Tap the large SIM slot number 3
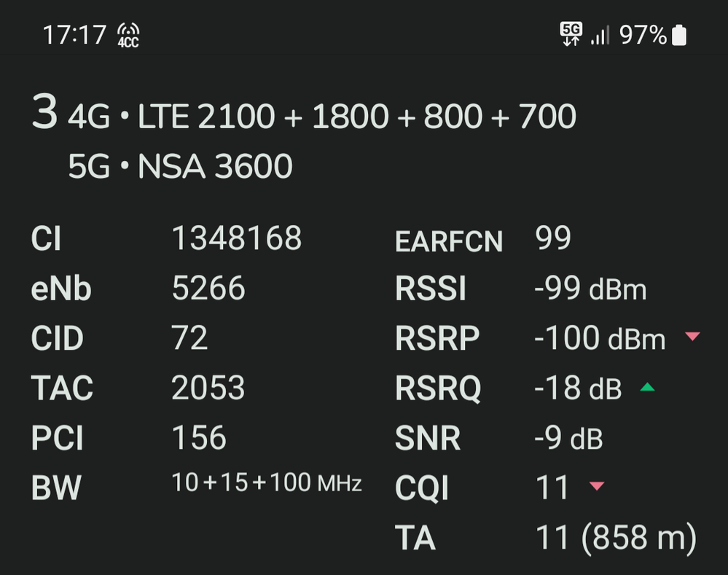Screen dimensions: 728x575 pos(44,111)
